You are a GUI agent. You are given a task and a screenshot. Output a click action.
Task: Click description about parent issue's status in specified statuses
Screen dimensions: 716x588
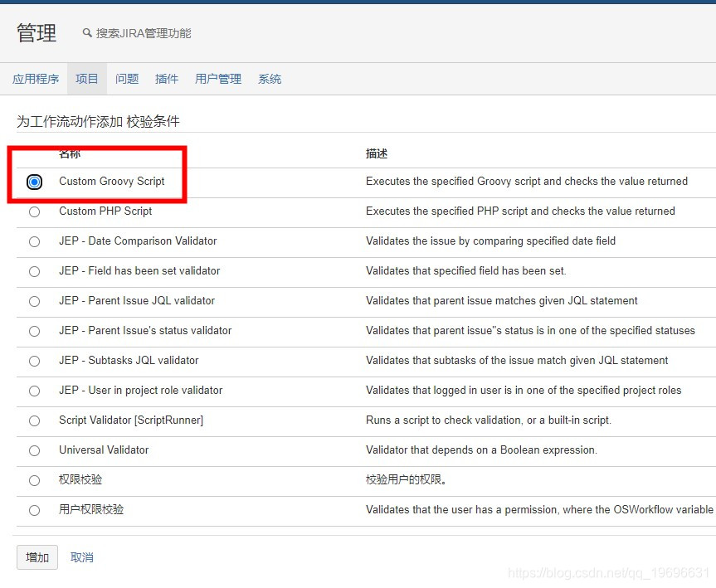[x=531, y=330]
